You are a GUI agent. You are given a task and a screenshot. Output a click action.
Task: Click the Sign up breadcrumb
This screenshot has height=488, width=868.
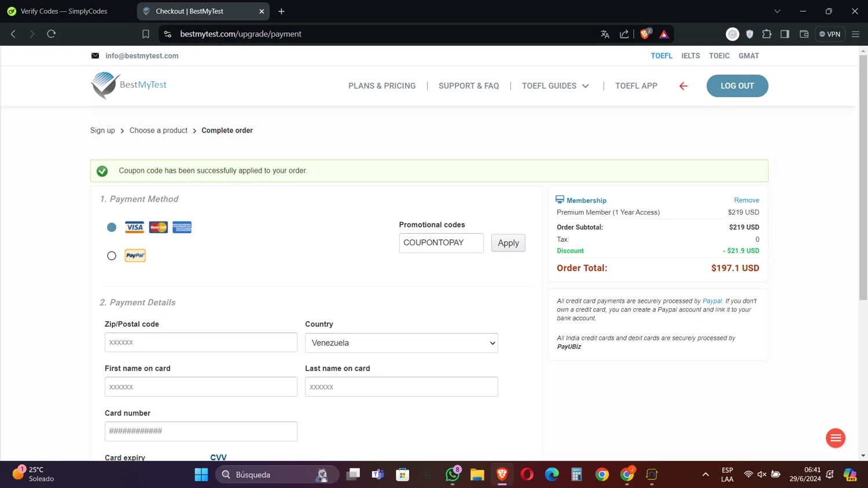click(102, 131)
